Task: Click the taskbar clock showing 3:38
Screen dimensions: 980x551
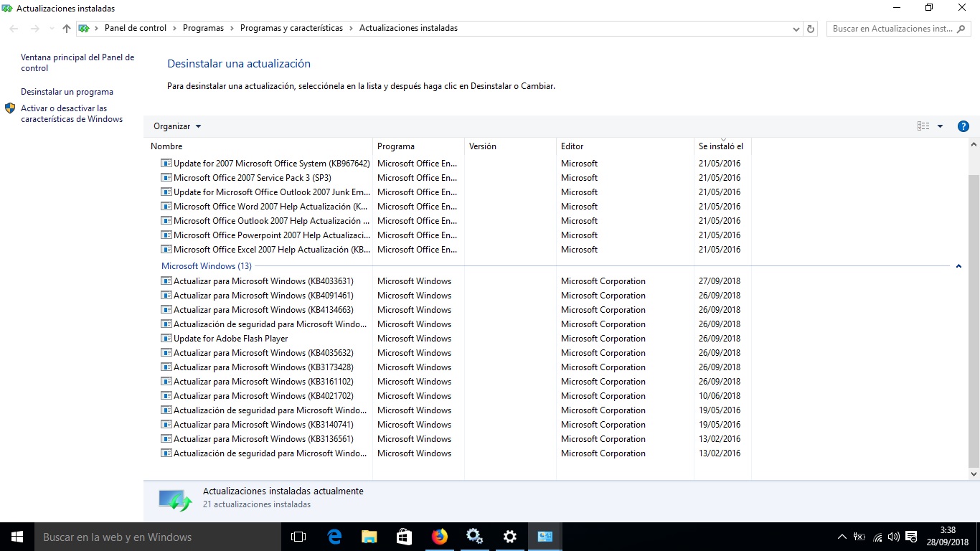Action: [948, 537]
